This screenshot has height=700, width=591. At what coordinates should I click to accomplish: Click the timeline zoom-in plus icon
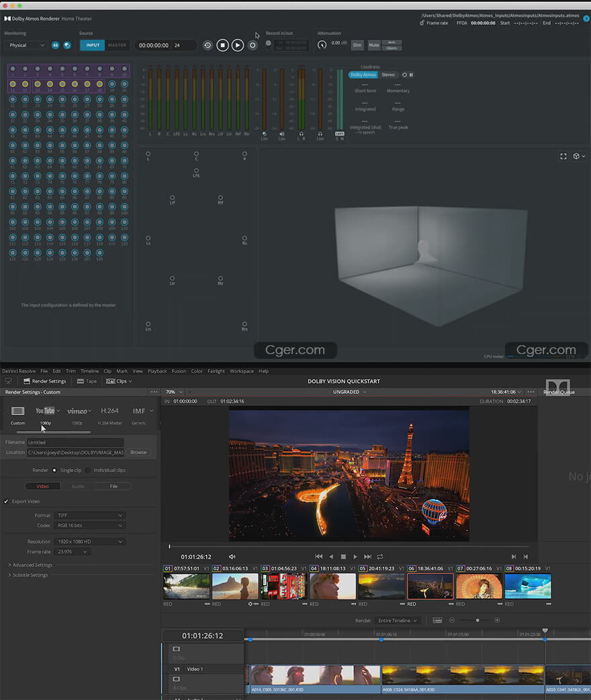tap(497, 620)
